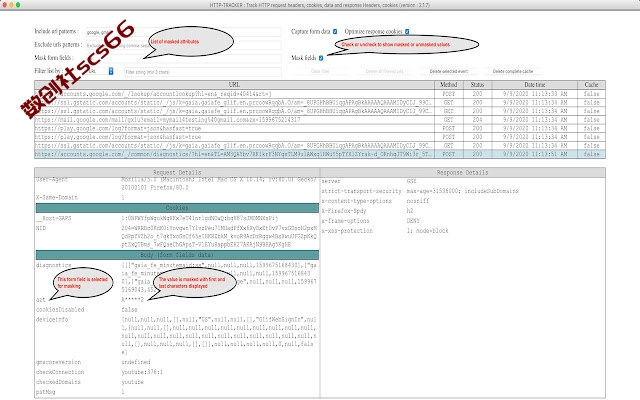Image resolution: width=640 pixels, height=400 pixels.
Task: Click the cookiesDisabled field label
Action: (x=60, y=310)
